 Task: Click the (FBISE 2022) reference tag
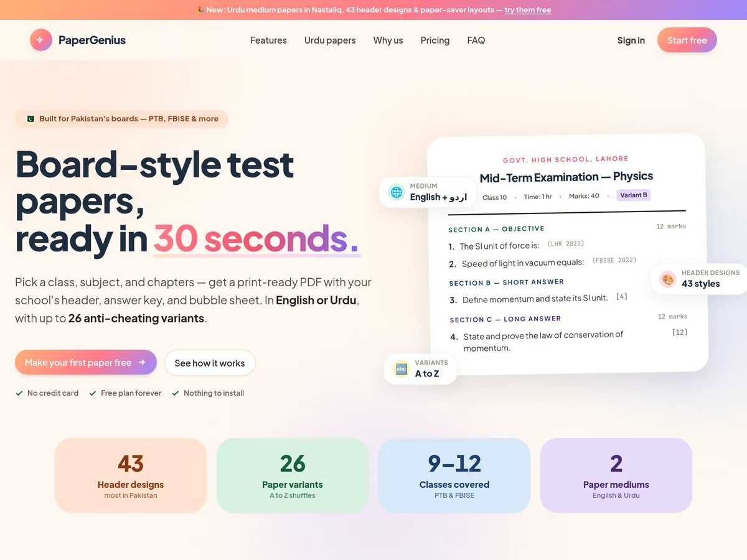coord(614,261)
